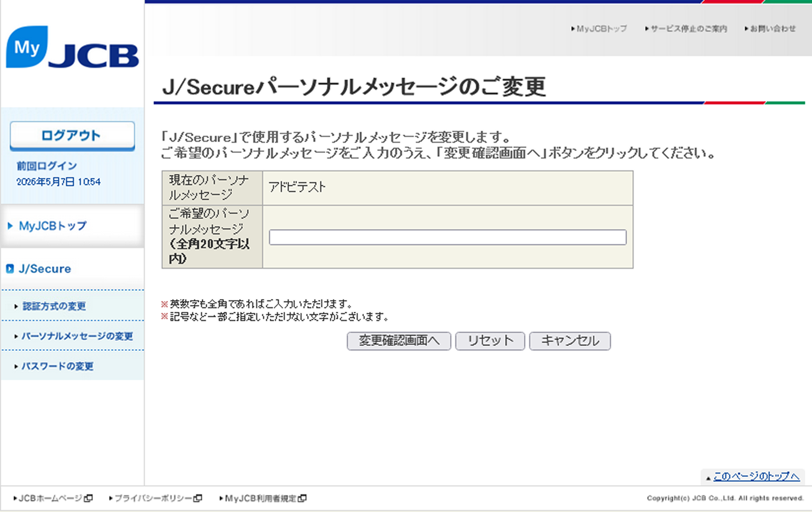812x512 pixels.
Task: Click the external-window icon beside JCBホームページ
Action: (x=89, y=498)
